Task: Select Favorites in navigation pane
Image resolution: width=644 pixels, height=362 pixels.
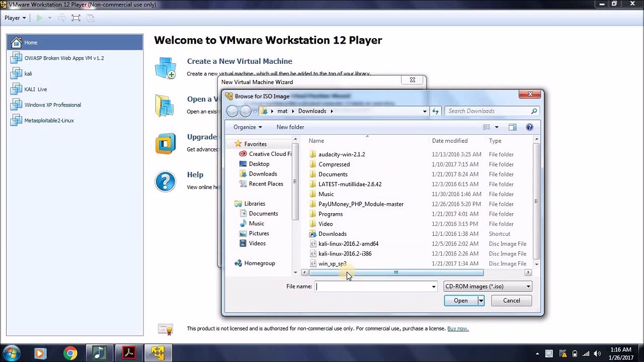Action: (255, 144)
